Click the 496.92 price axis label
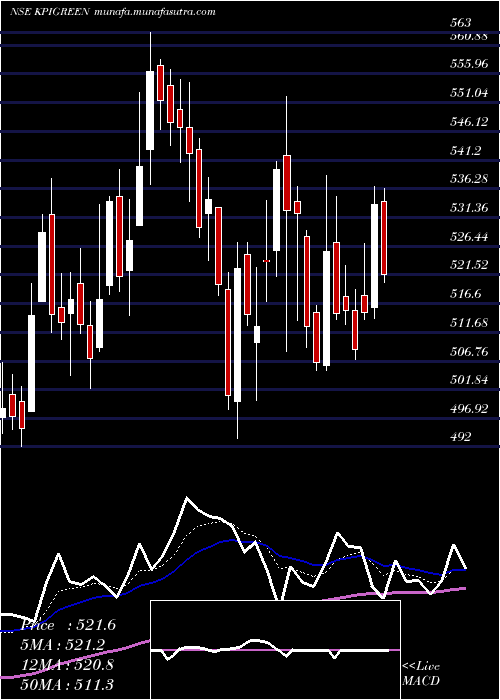 tap(470, 408)
